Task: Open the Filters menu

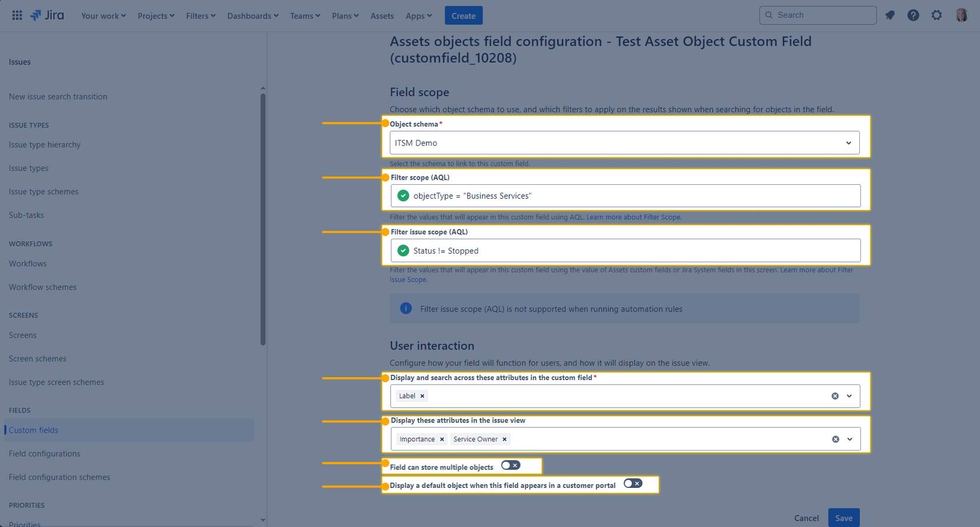Action: (x=201, y=16)
